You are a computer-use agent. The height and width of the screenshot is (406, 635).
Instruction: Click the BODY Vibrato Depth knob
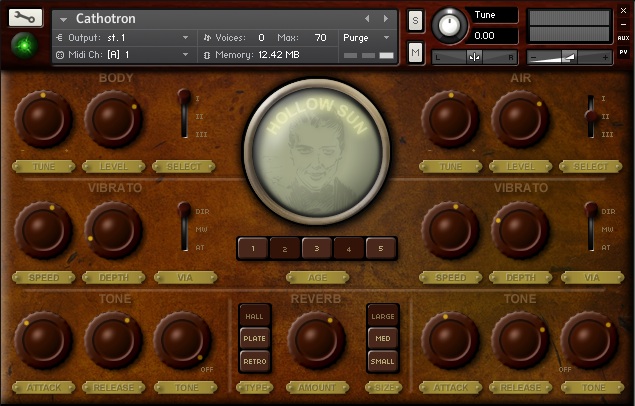coord(113,230)
